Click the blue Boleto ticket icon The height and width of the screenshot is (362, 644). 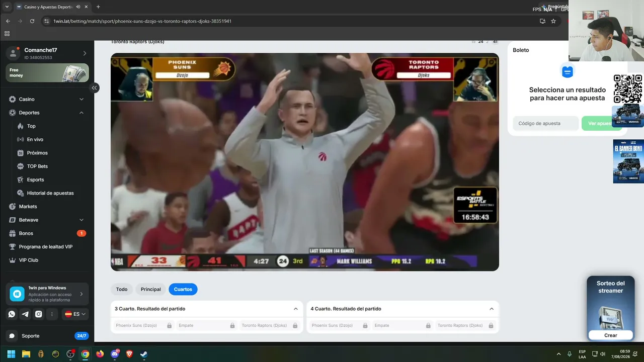tap(568, 71)
